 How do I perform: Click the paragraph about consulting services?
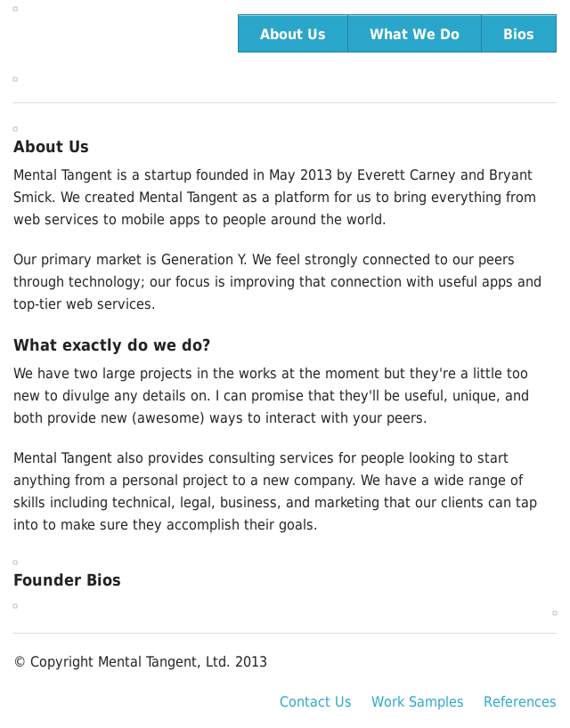[276, 491]
